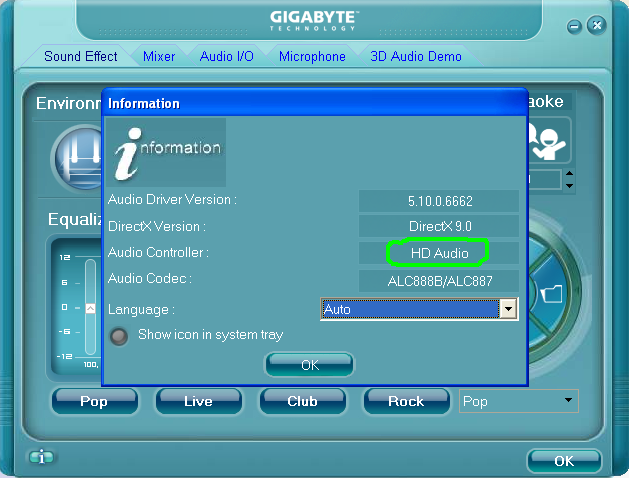Click OK in the Information dialog
Image resolution: width=629 pixels, height=478 pixels.
[310, 365]
